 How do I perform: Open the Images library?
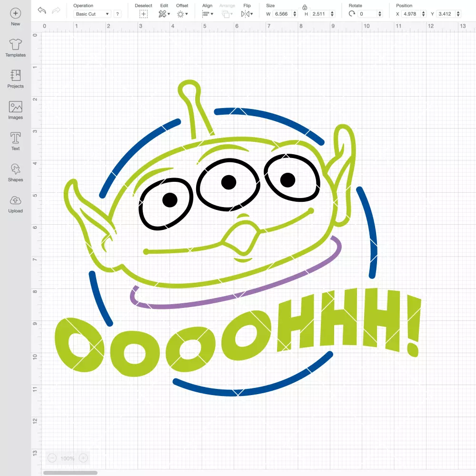(x=16, y=107)
